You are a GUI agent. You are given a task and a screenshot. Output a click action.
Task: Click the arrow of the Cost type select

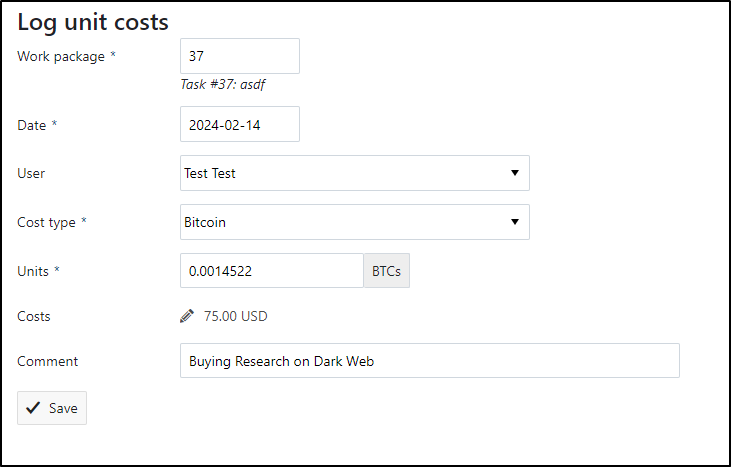515,222
